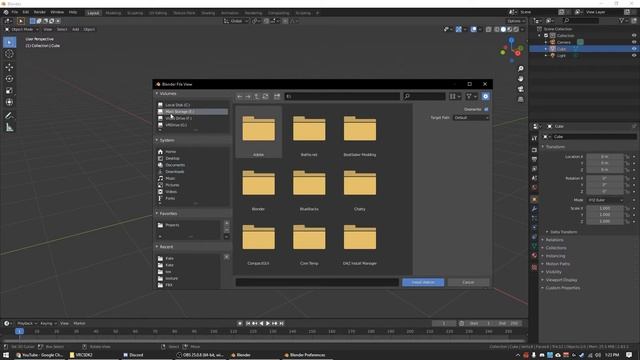Switch perspective/orthographic grid icon in viewport

click(520, 99)
